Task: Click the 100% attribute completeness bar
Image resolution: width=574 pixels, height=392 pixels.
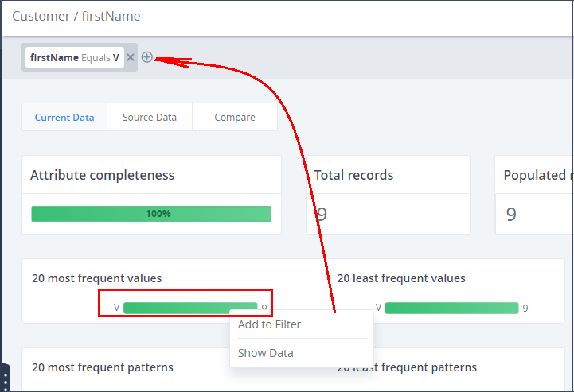Action: (151, 214)
